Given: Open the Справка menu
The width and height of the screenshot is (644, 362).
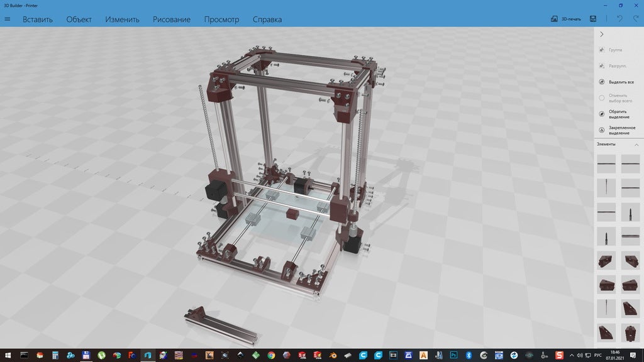Looking at the screenshot, I should [267, 19].
